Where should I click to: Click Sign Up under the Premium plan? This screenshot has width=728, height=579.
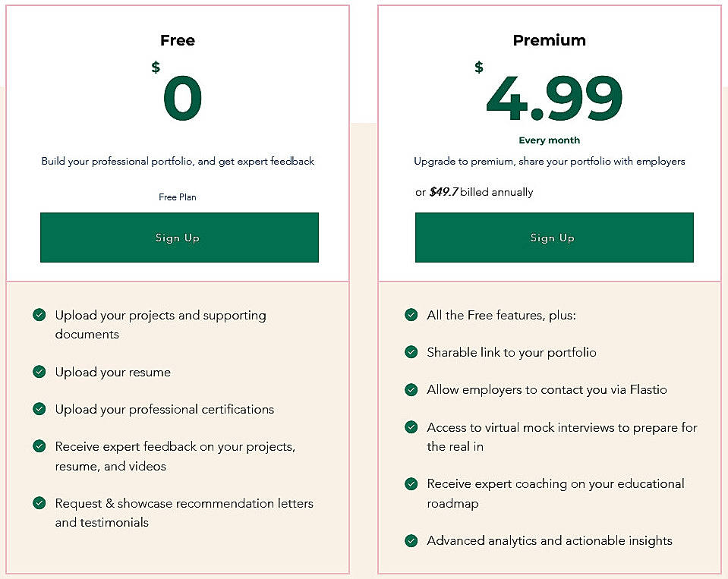coord(553,238)
